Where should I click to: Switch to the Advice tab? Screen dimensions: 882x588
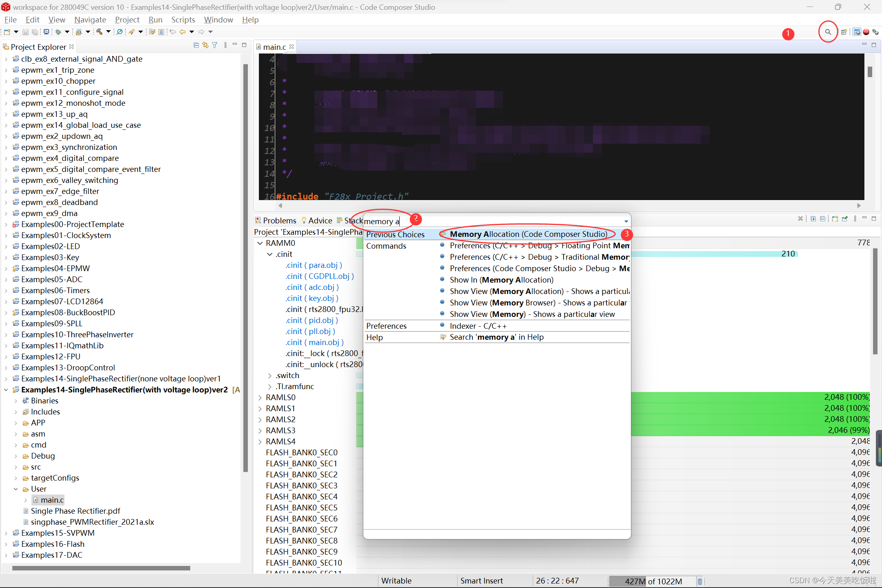(321, 220)
